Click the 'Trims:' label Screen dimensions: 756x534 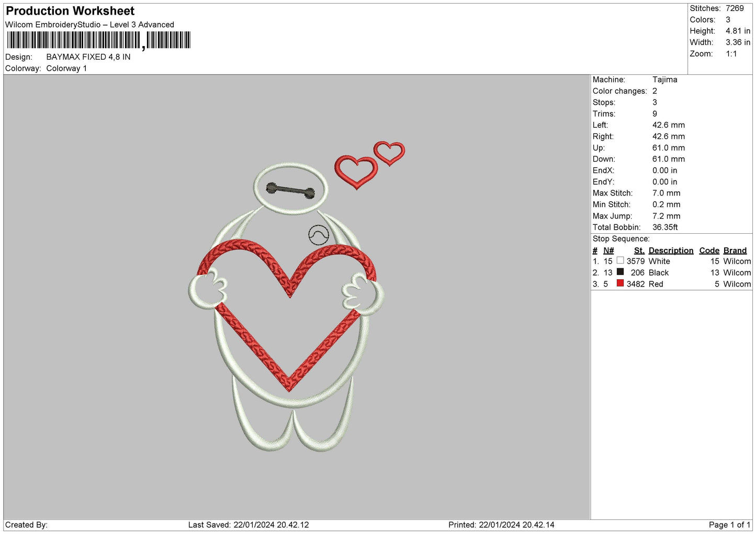point(604,114)
